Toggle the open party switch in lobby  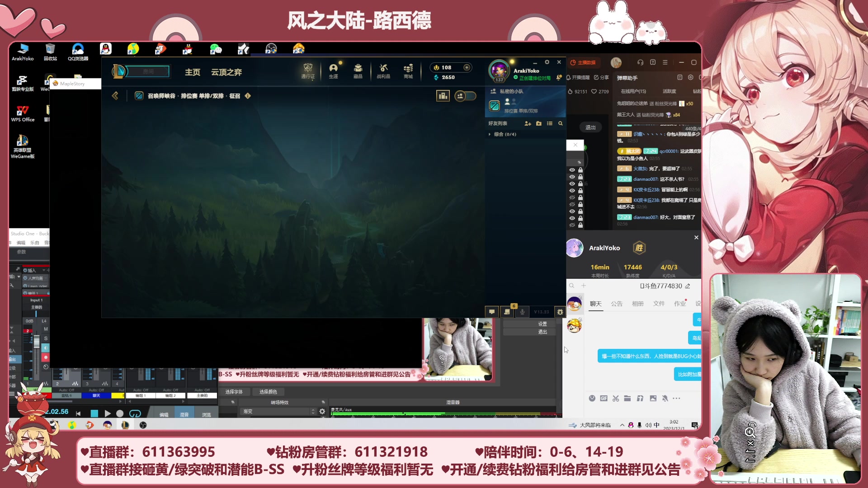[465, 96]
